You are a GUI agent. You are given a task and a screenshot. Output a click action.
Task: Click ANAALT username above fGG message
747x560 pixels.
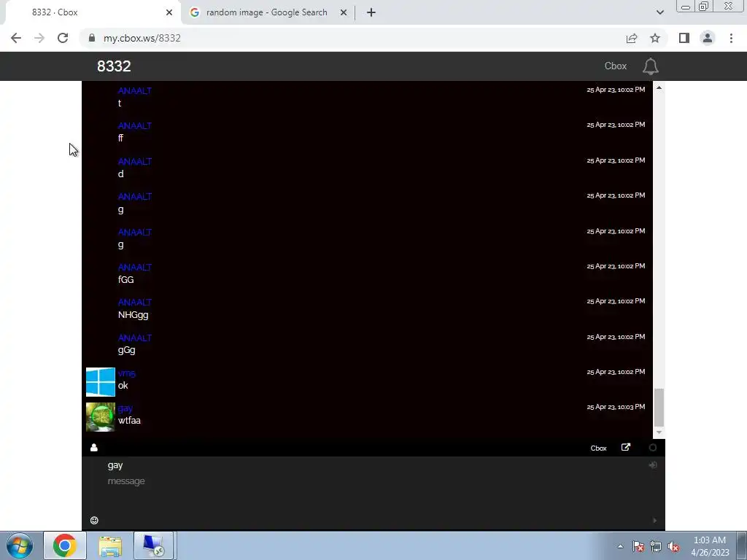click(x=135, y=268)
